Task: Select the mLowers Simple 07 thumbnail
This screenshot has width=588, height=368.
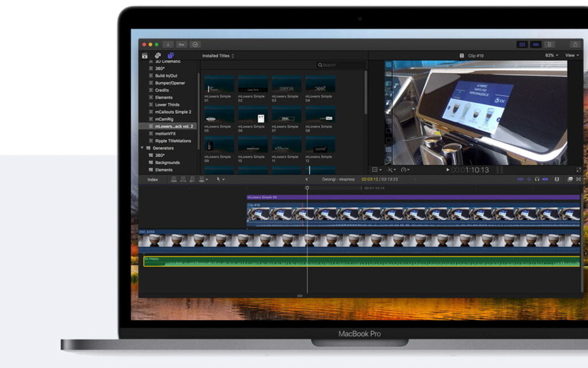Action: [287, 114]
